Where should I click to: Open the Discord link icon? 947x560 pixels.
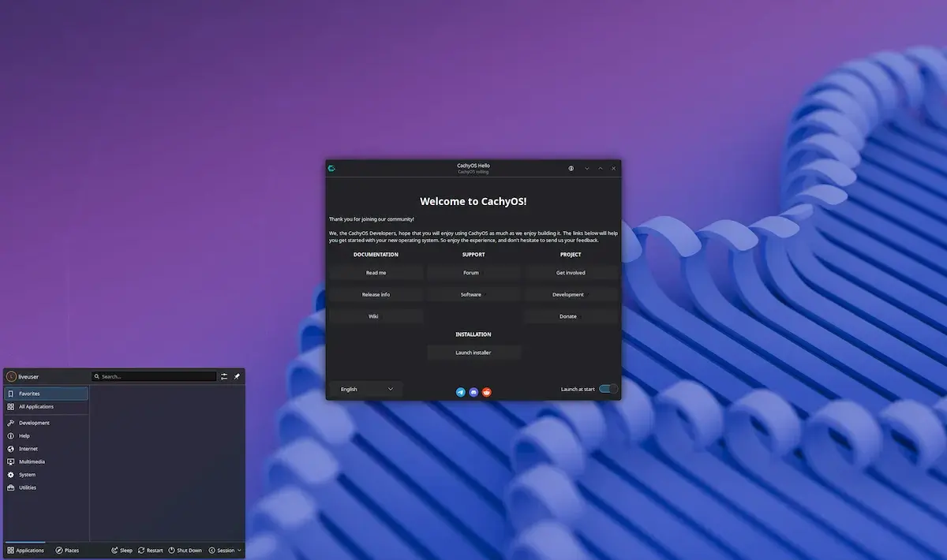click(473, 392)
